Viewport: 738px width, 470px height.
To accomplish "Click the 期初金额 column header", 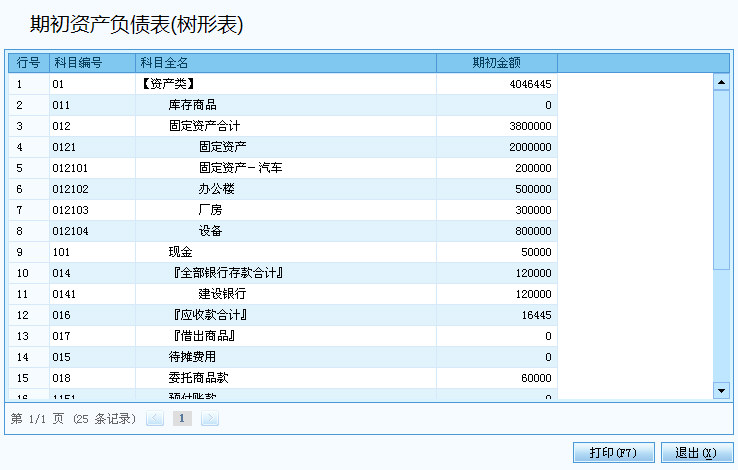I will (x=496, y=63).
